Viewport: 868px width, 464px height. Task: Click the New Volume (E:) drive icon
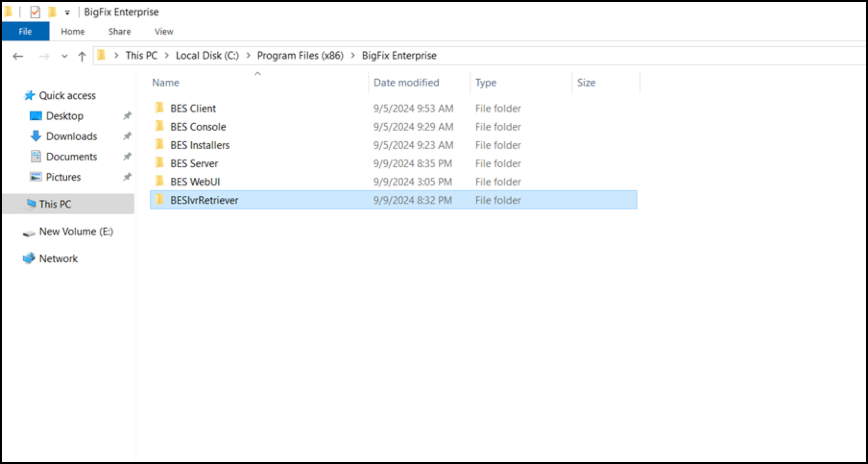click(29, 233)
